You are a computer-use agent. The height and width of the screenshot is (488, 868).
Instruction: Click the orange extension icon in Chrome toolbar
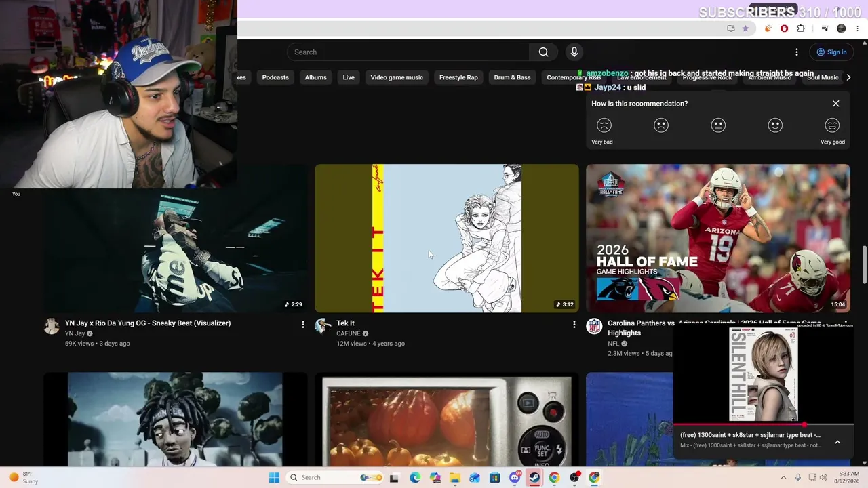(768, 28)
